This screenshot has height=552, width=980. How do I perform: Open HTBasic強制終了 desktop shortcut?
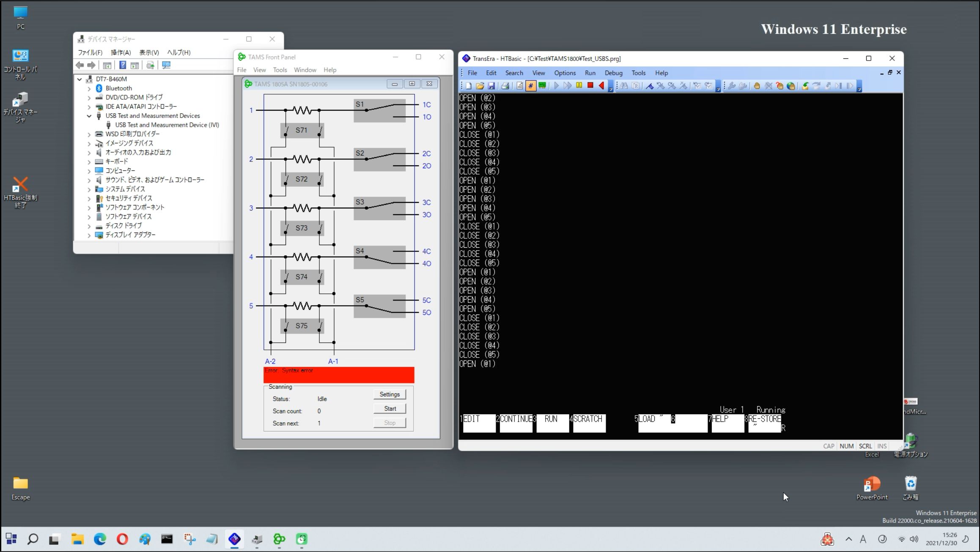[20, 192]
